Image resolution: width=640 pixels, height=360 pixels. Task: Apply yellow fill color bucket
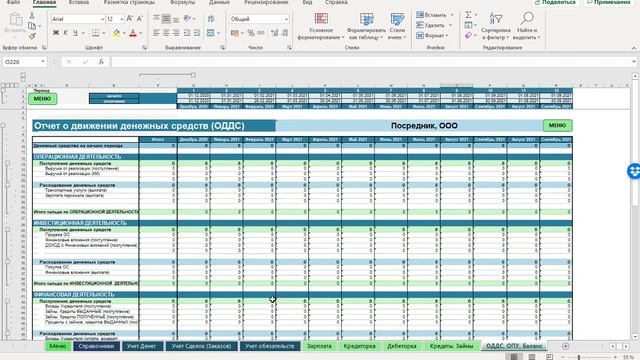click(x=116, y=33)
